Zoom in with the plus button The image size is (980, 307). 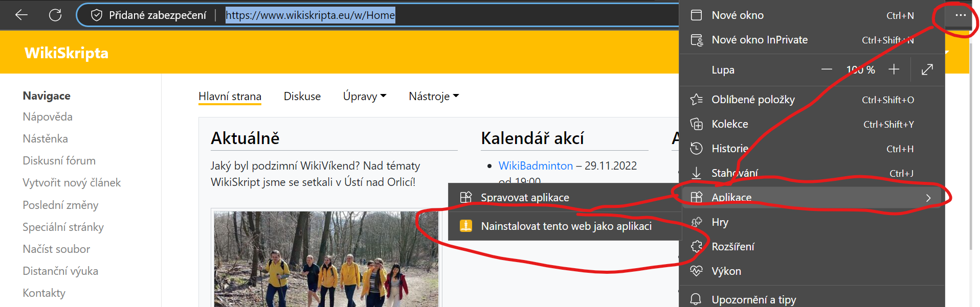point(894,69)
